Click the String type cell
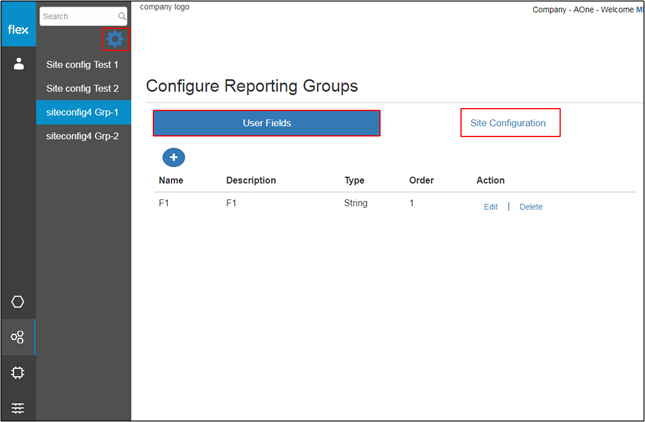 click(355, 203)
